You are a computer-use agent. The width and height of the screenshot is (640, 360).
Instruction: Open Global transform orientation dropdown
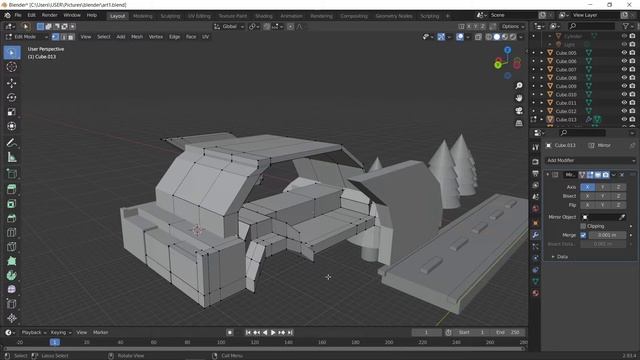[229, 27]
